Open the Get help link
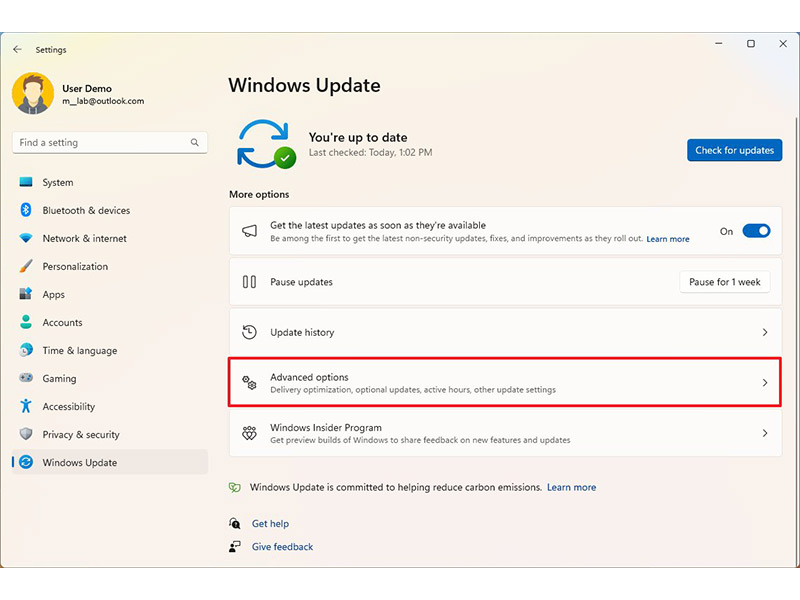The width and height of the screenshot is (800, 600). click(x=270, y=523)
